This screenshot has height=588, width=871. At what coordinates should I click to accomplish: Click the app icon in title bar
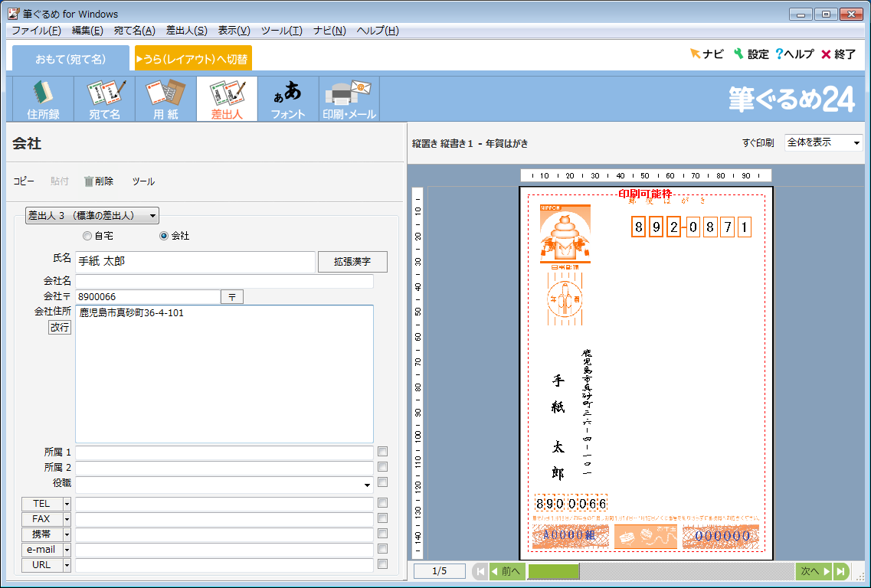click(13, 13)
